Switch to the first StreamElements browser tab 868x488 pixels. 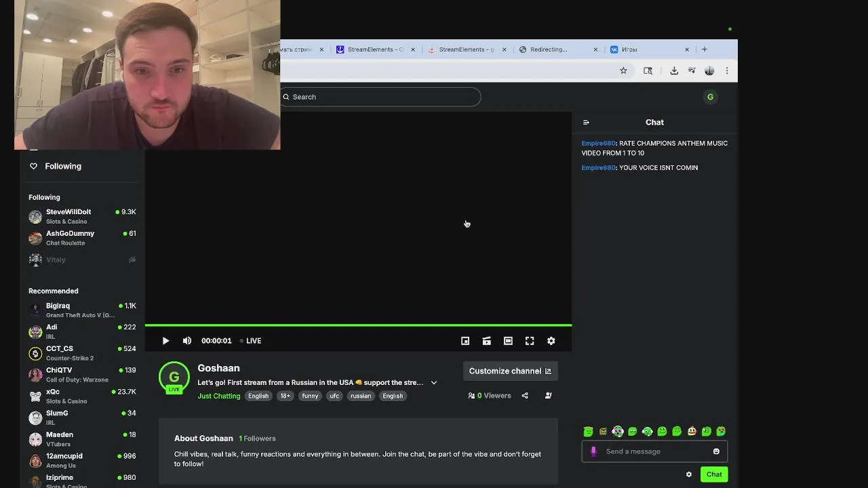(x=374, y=49)
